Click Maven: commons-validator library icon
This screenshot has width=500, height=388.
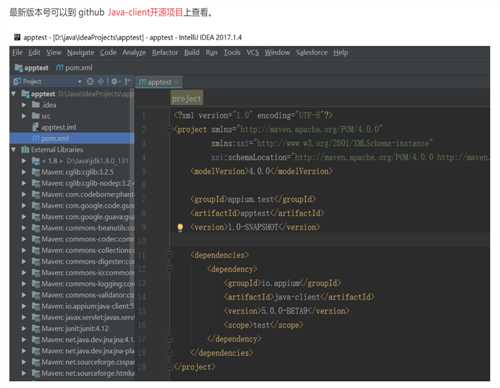(x=36, y=295)
